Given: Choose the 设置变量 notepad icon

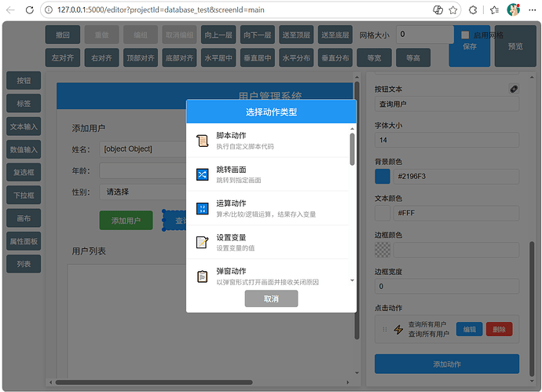Looking at the screenshot, I should [x=202, y=242].
